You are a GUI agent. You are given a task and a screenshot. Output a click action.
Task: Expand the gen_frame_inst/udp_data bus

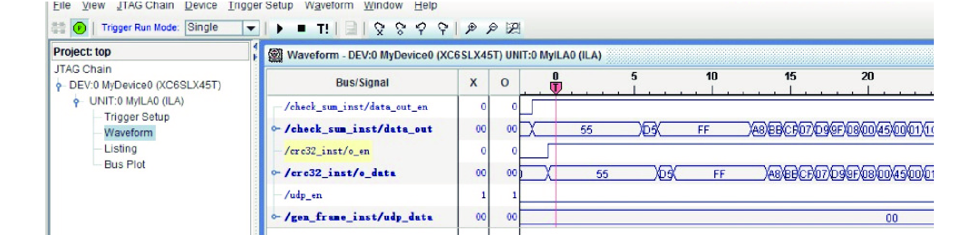(x=276, y=217)
